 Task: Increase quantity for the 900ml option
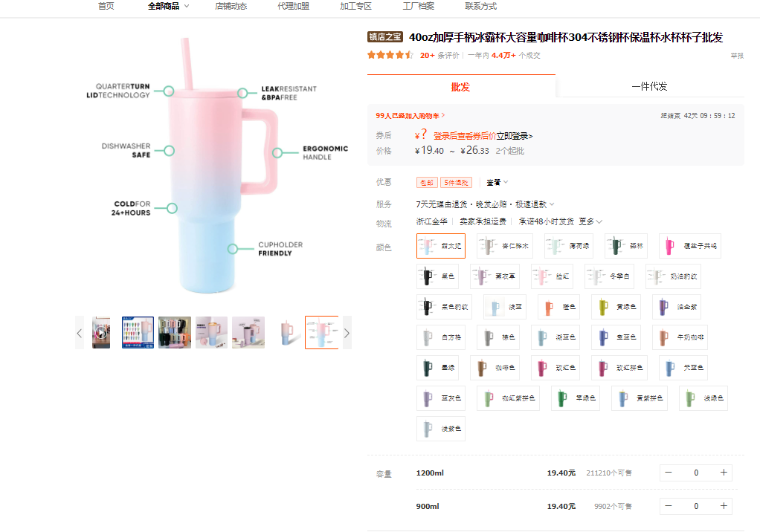click(x=723, y=506)
